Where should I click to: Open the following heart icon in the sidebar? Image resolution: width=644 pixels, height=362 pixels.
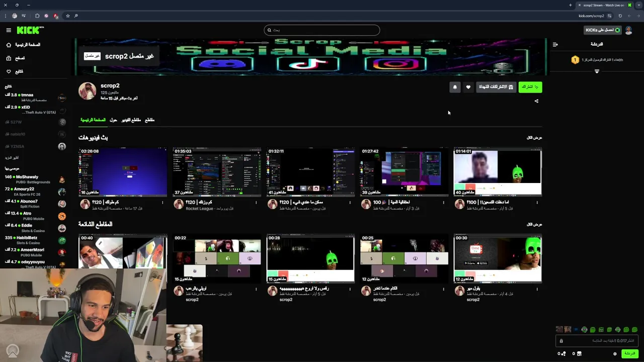9,71
